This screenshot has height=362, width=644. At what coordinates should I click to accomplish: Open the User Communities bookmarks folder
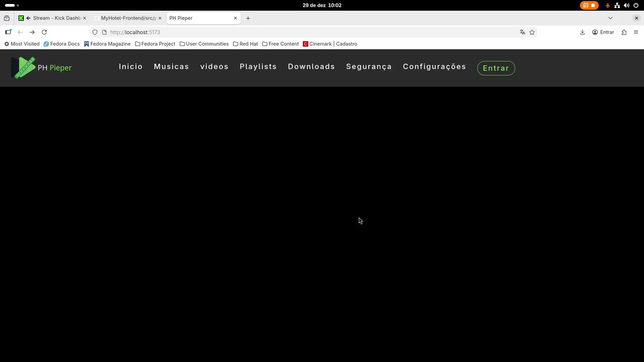(204, 44)
